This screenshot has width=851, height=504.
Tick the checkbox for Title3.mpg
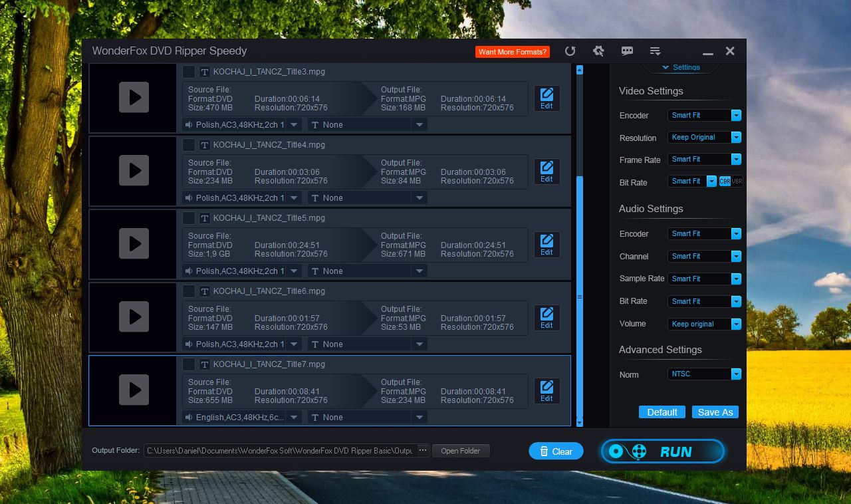[189, 72]
